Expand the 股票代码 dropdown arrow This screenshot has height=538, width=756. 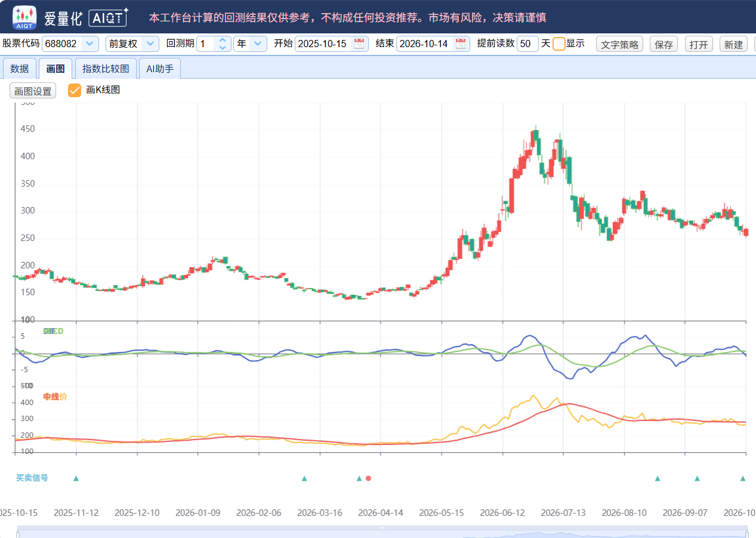90,44
